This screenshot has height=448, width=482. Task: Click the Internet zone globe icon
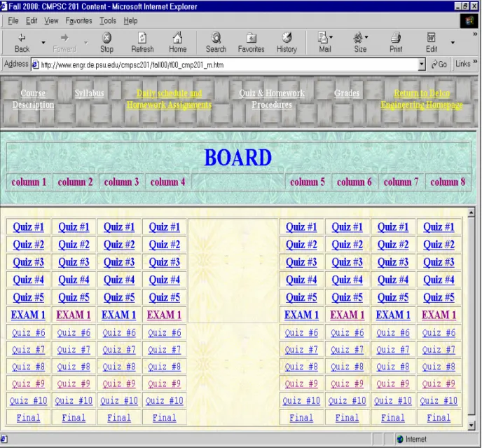click(x=400, y=439)
